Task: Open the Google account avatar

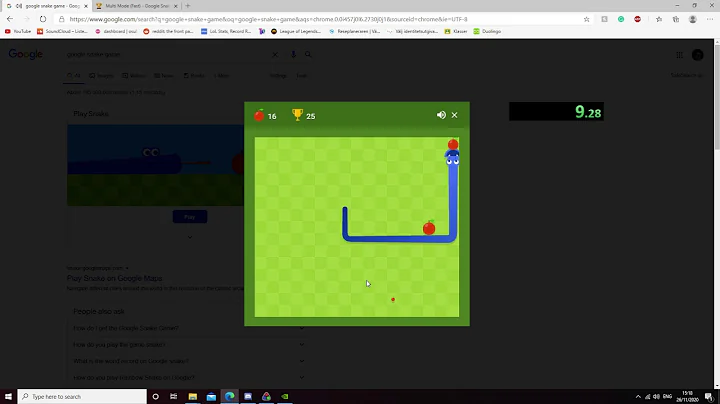Action: (698, 55)
